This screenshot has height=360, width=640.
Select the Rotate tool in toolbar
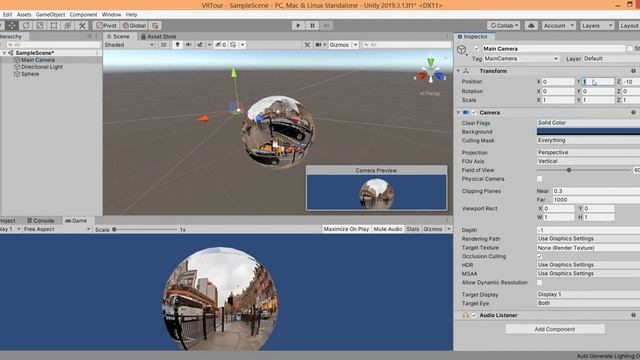tap(26, 25)
